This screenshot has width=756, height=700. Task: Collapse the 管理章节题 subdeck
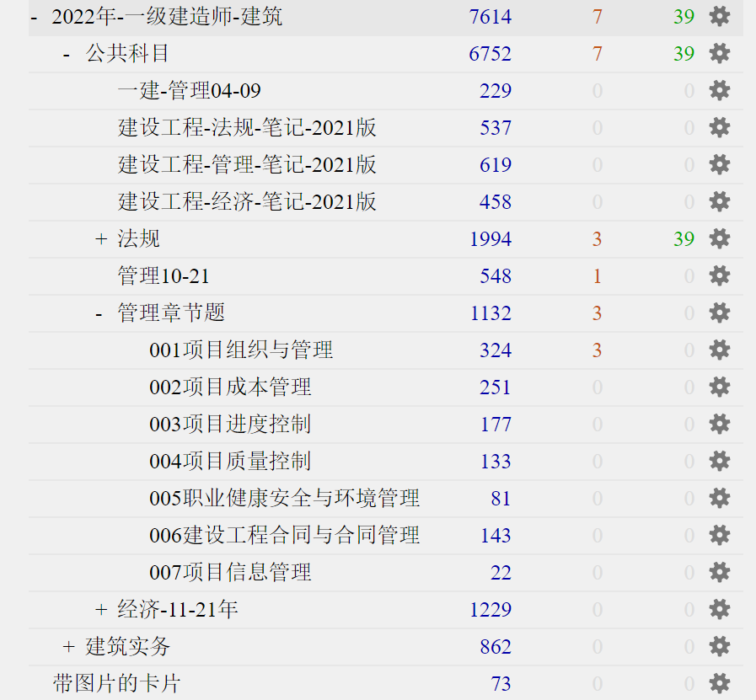99,314
